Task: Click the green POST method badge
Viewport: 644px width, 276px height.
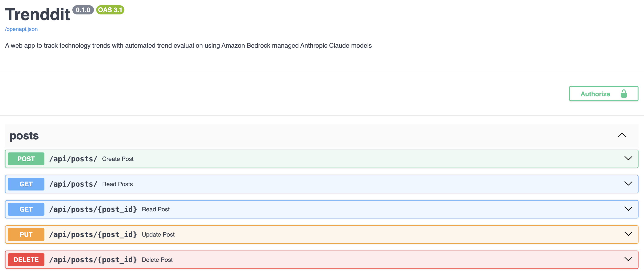Action: tap(26, 159)
